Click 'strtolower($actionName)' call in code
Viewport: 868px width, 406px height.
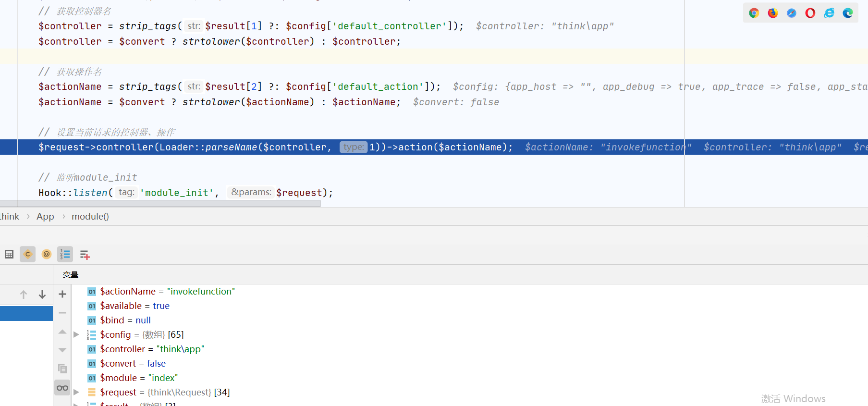coord(248,102)
